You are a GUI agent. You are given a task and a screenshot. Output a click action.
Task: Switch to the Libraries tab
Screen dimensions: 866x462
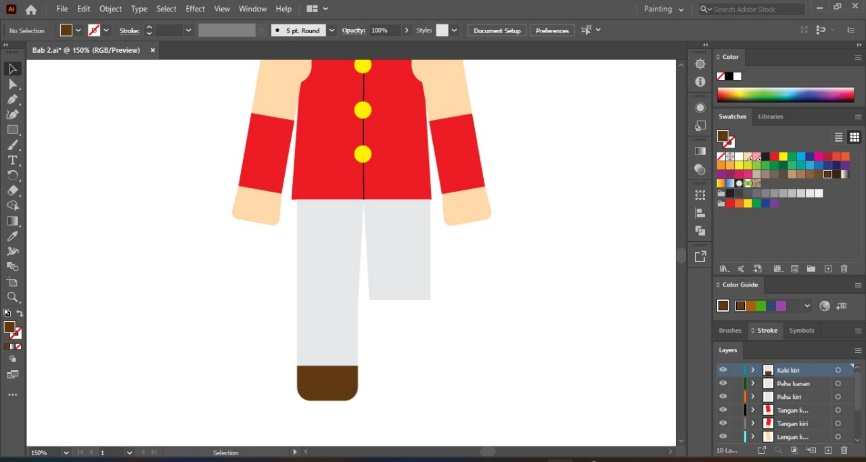pyautogui.click(x=770, y=116)
